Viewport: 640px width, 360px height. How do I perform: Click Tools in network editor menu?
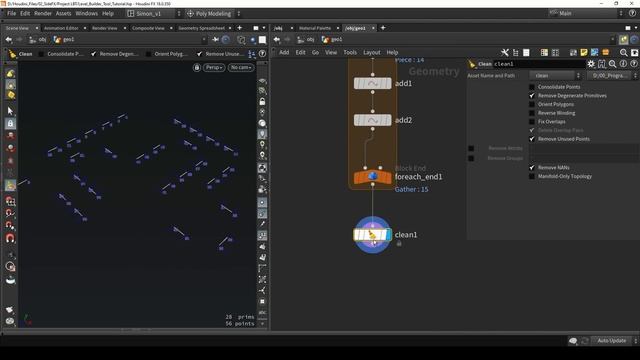pos(350,52)
